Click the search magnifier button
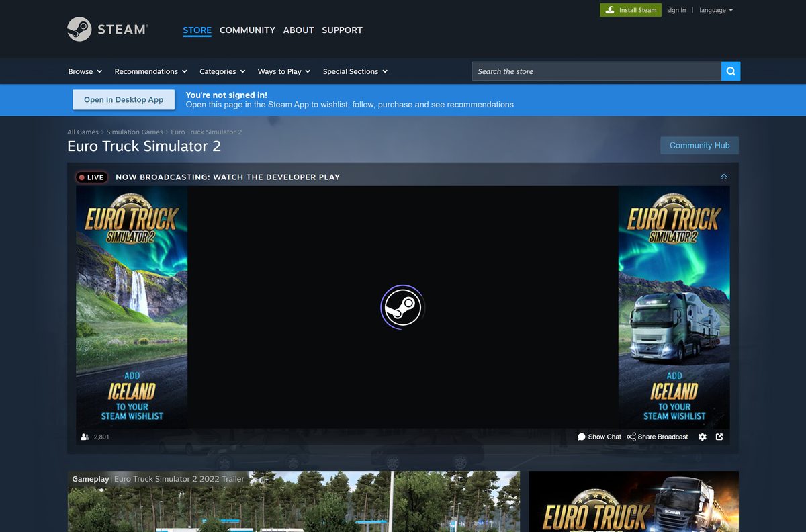 (x=731, y=71)
